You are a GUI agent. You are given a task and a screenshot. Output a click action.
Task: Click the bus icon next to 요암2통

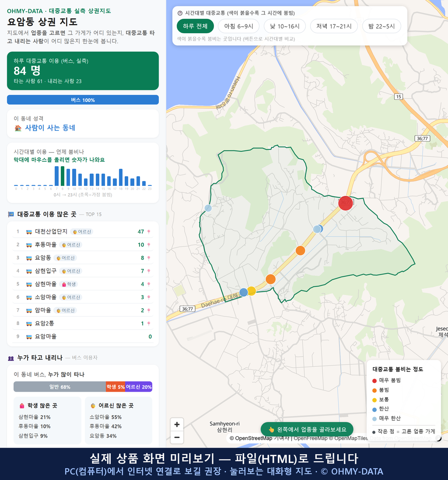(x=29, y=323)
